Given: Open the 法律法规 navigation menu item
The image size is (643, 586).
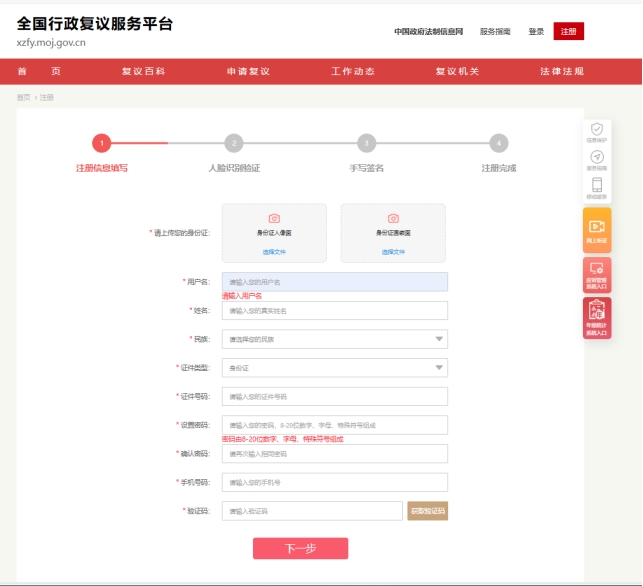Looking at the screenshot, I should (561, 72).
